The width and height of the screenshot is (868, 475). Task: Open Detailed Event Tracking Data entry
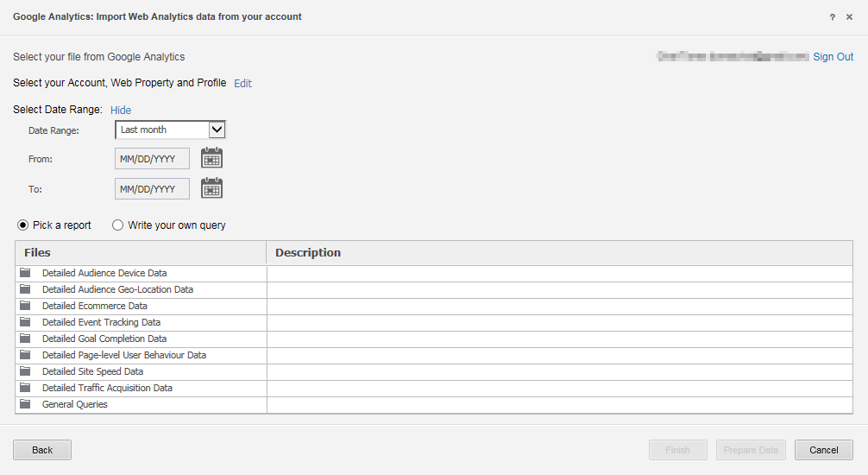coord(101,322)
